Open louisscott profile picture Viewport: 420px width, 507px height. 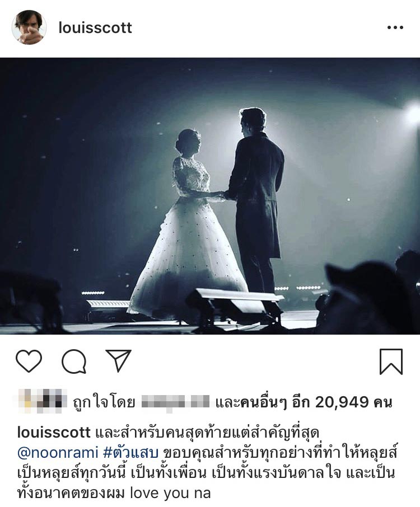coord(29,27)
